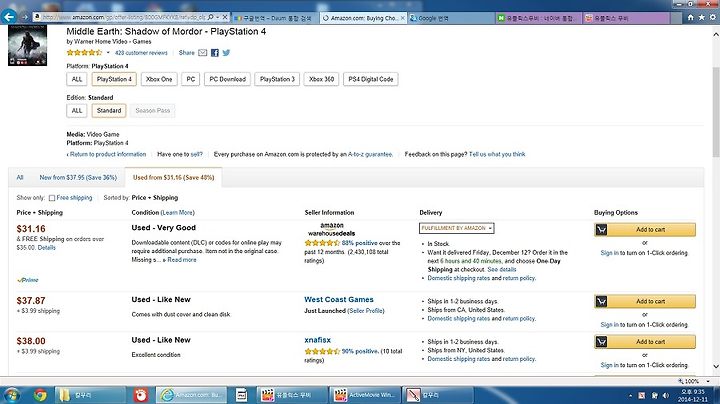Switch to the Google browser tab

tap(450, 18)
